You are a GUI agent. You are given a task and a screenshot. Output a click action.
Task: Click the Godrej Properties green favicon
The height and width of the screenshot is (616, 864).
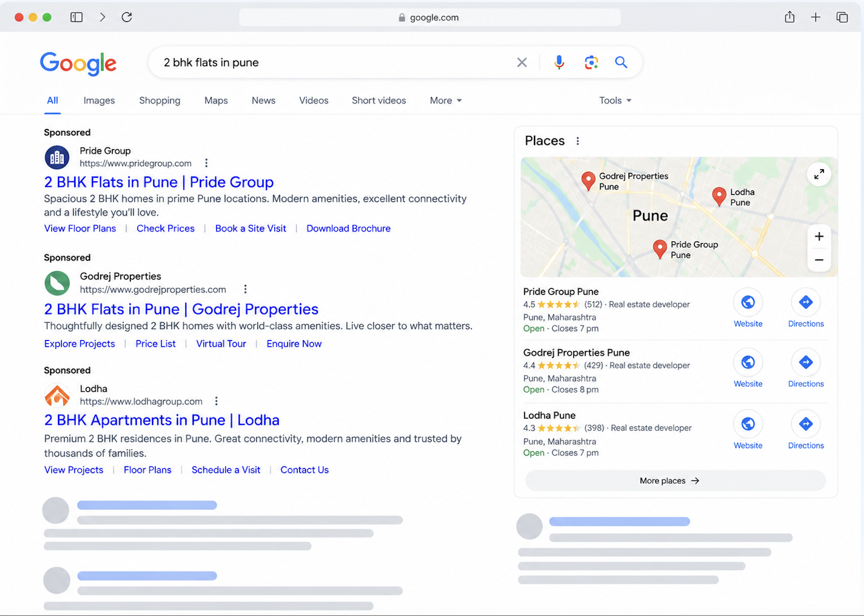coord(57,283)
